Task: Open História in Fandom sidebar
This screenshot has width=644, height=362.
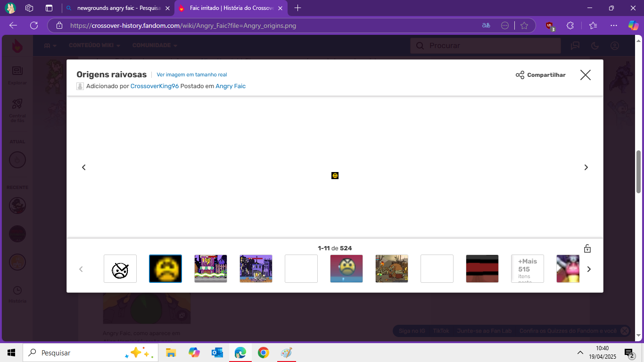Action: tap(17, 294)
